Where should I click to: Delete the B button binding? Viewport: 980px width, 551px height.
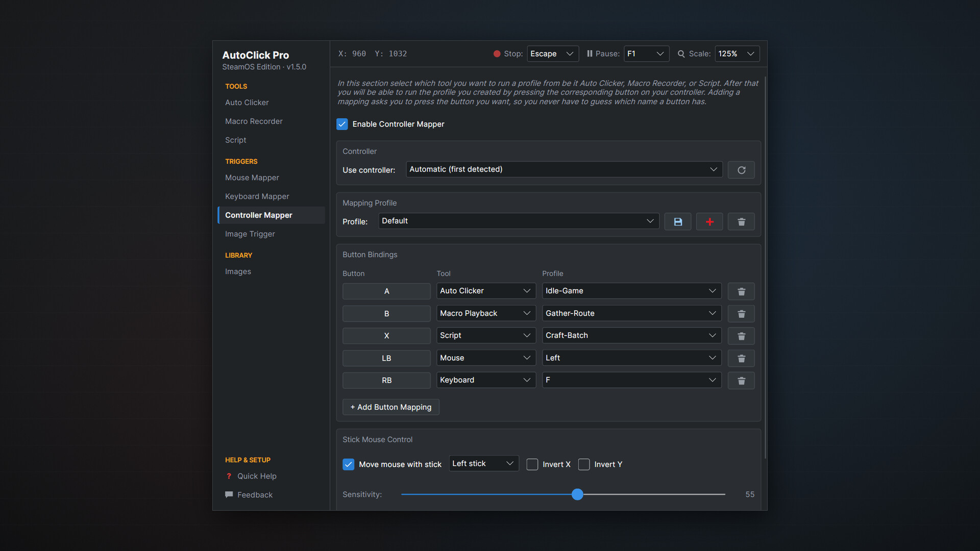pyautogui.click(x=741, y=314)
